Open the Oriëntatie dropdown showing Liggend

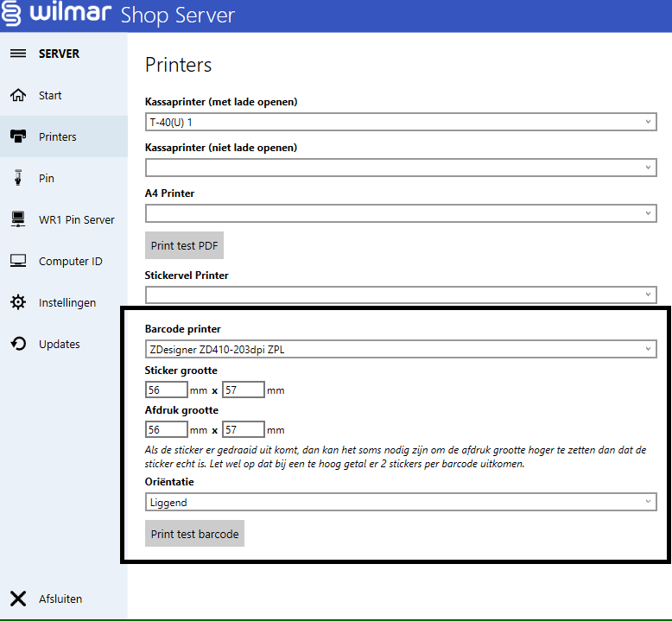400,502
